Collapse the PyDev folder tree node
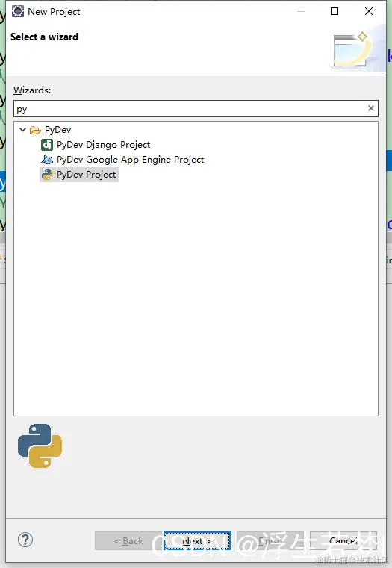This screenshot has height=568, width=392. coord(23,129)
